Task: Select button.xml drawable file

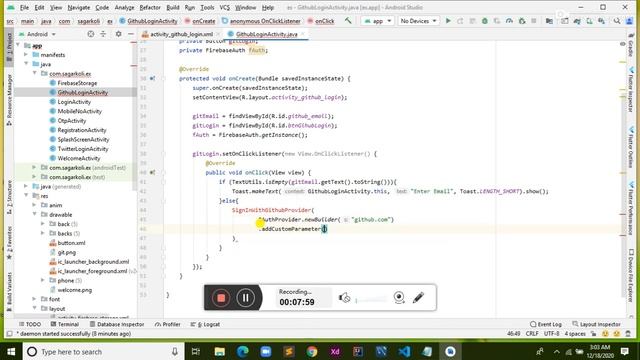Action: [71, 243]
